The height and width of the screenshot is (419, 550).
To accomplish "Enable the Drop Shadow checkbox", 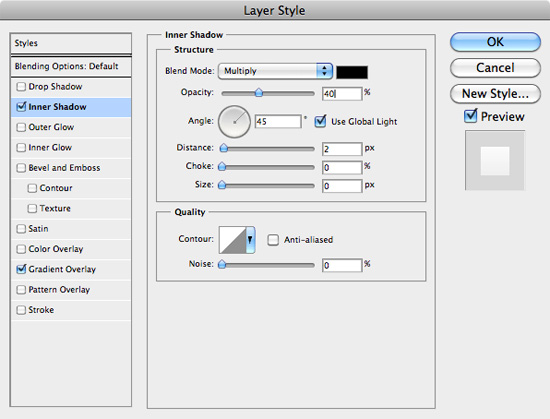I will pyautogui.click(x=21, y=87).
